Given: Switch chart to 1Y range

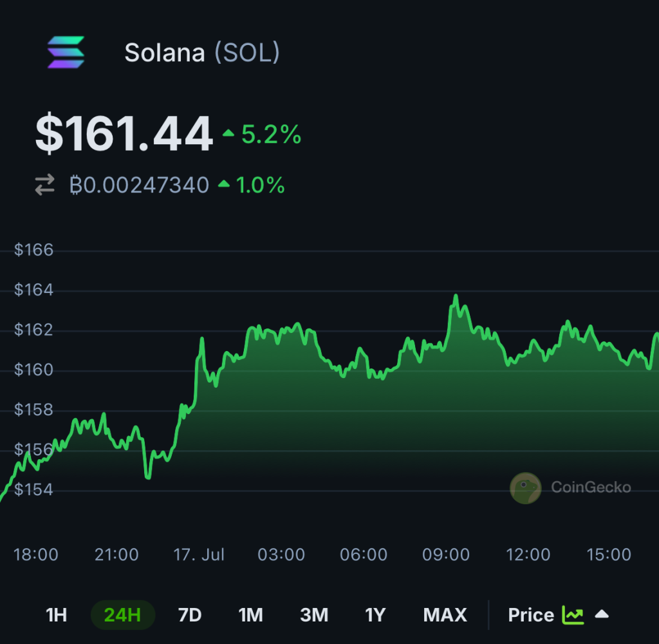Looking at the screenshot, I should coord(375,615).
